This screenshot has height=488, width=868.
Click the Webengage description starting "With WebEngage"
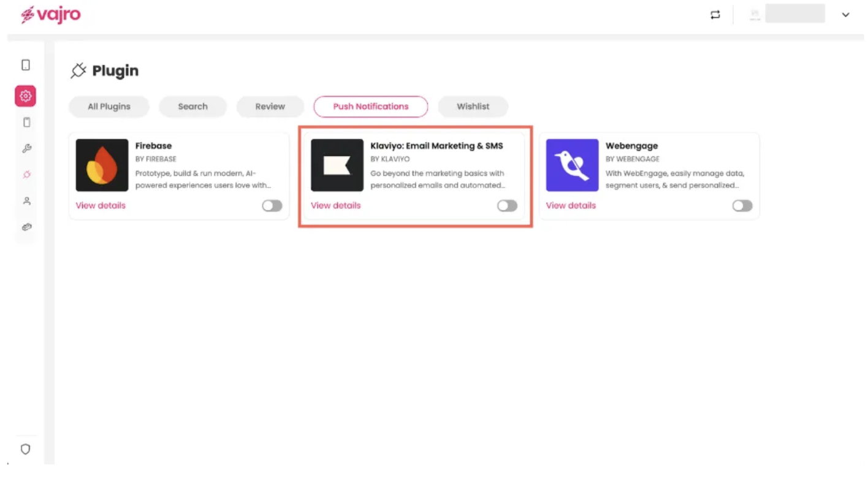coord(675,179)
